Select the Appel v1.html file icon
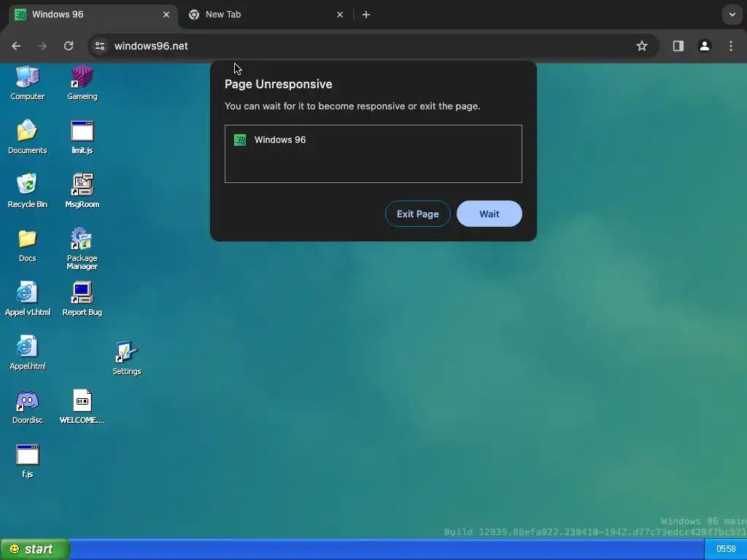 [x=27, y=299]
